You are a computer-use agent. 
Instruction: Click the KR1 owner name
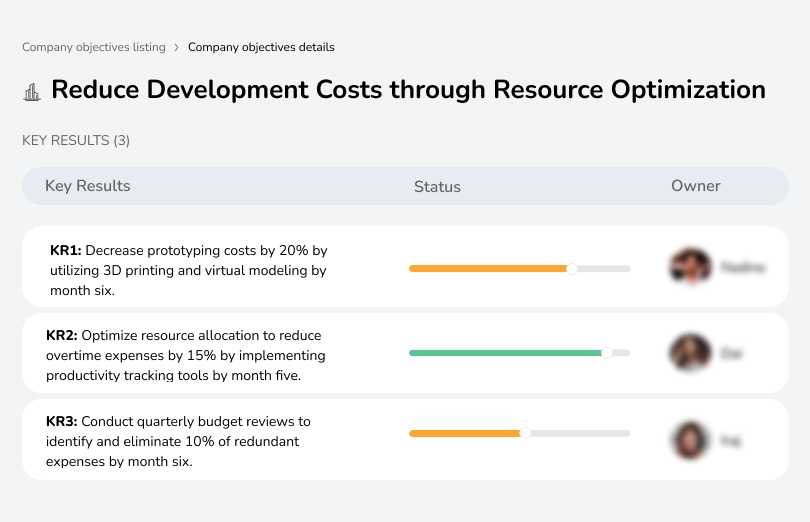click(743, 267)
